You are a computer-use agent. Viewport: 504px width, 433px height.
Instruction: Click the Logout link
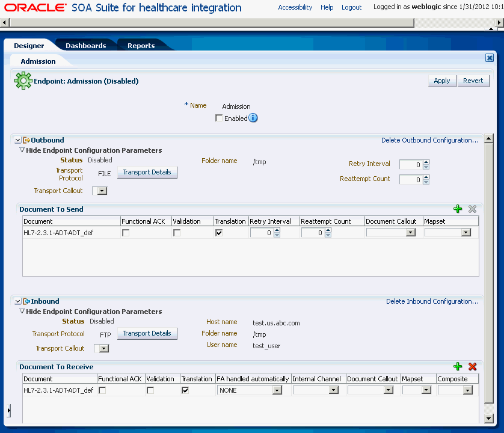point(351,7)
